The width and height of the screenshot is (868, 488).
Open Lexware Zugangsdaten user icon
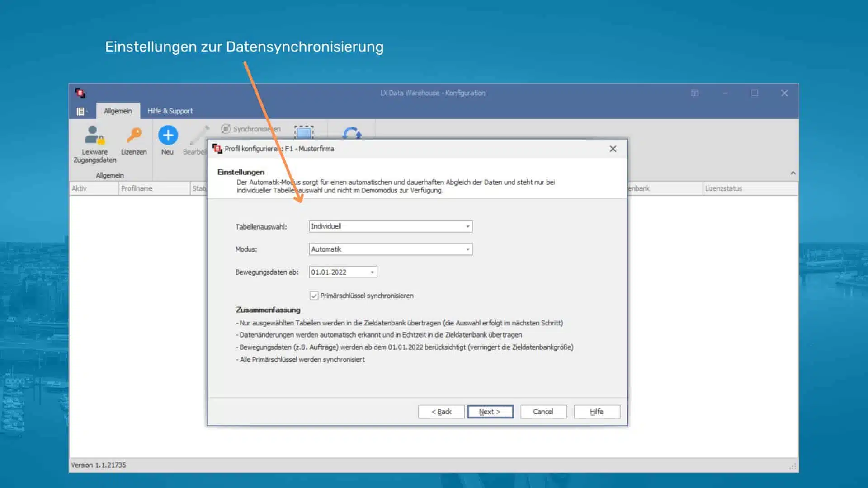94,135
